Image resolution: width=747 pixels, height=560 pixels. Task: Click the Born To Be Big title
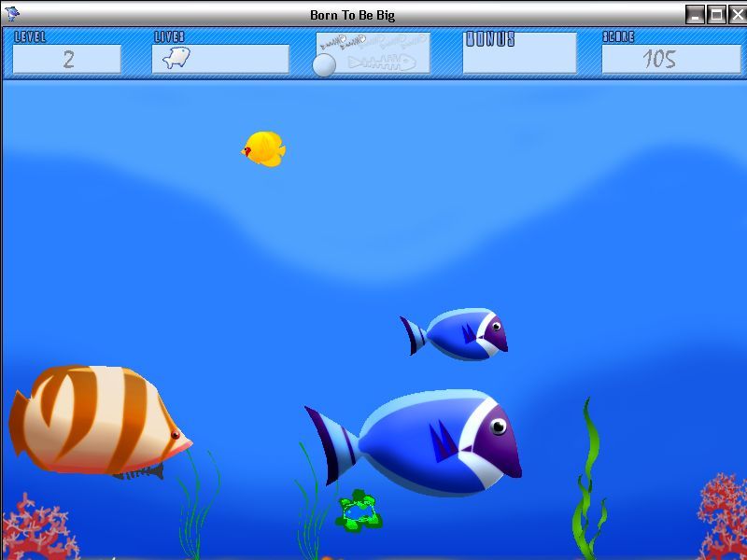point(353,15)
